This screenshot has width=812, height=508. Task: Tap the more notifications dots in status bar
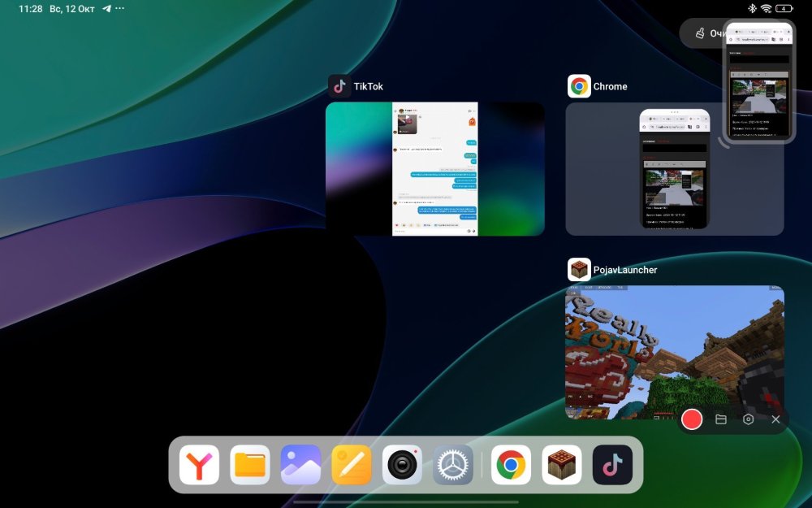[x=119, y=8]
